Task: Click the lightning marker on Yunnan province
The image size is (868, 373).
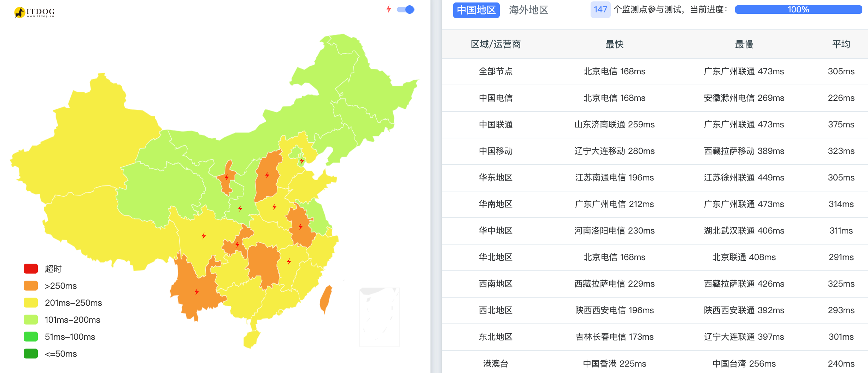Action: 197,292
